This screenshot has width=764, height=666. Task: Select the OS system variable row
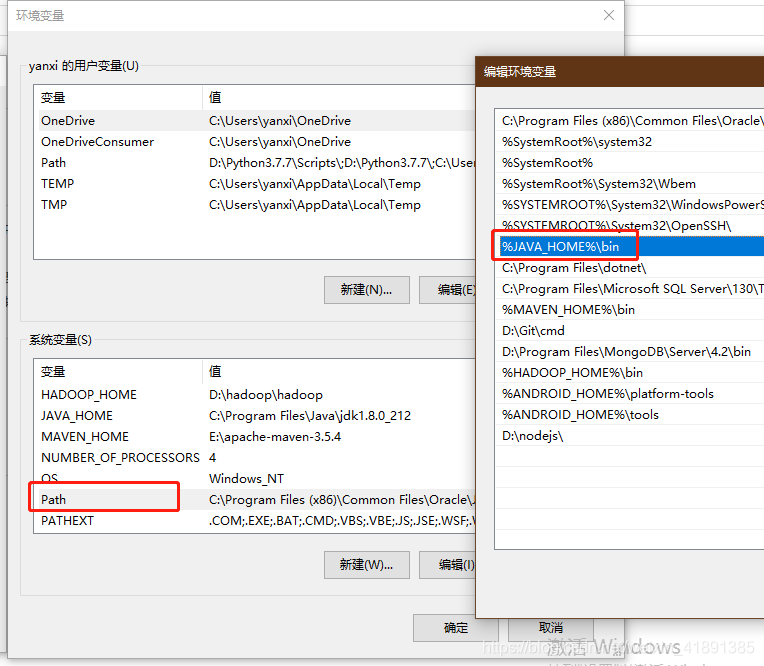(x=256, y=478)
